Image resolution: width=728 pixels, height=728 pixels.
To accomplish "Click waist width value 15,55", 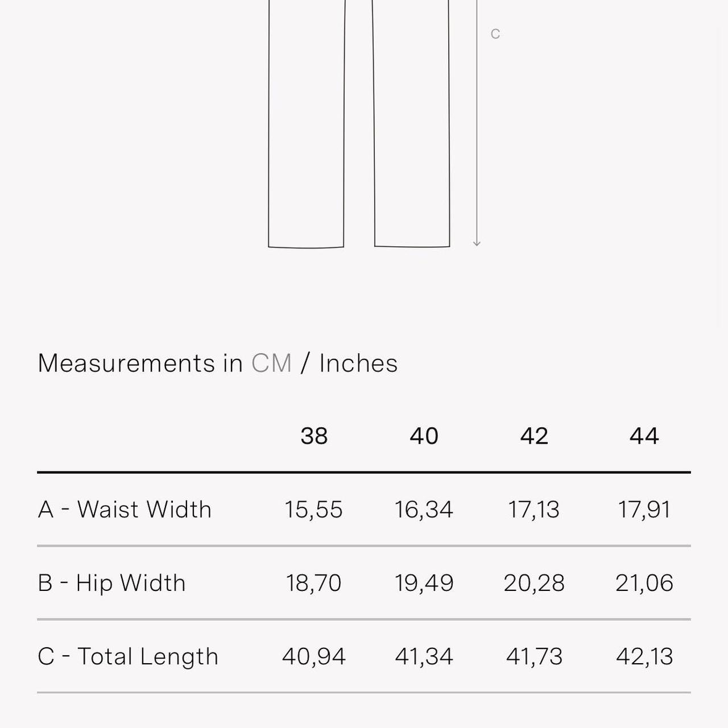I will pos(314,510).
